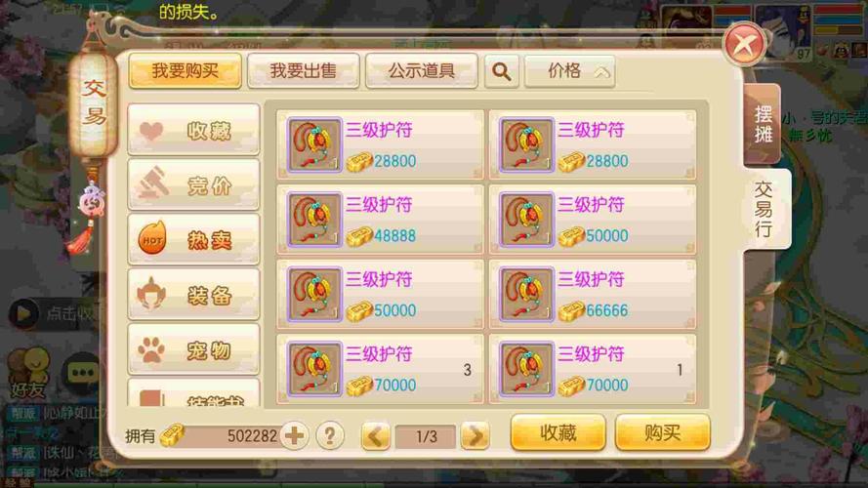The image size is (868, 488).
Task: Switch to 公示道具 tab
Action: point(421,71)
